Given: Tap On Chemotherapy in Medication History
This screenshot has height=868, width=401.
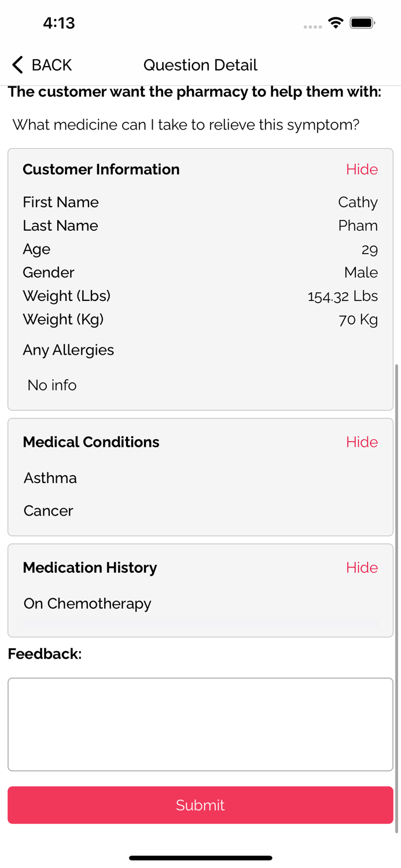Looking at the screenshot, I should click(x=87, y=604).
